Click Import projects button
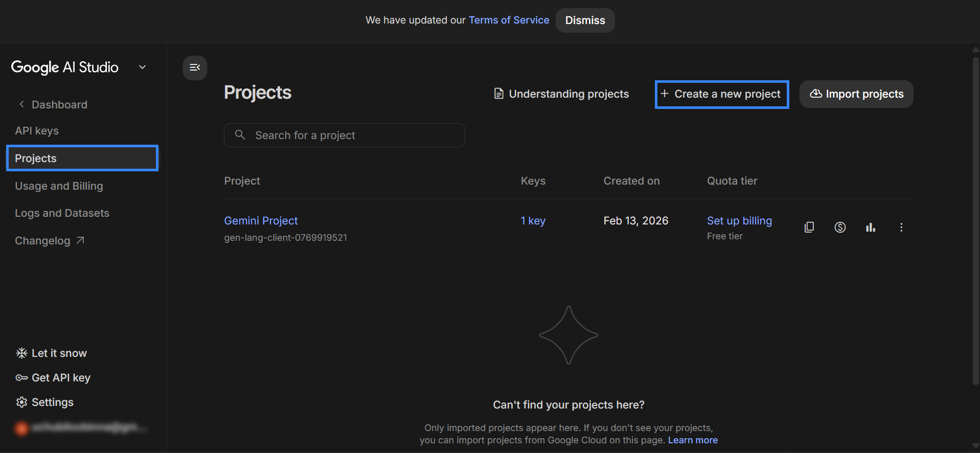This screenshot has height=453, width=980. coord(856,94)
